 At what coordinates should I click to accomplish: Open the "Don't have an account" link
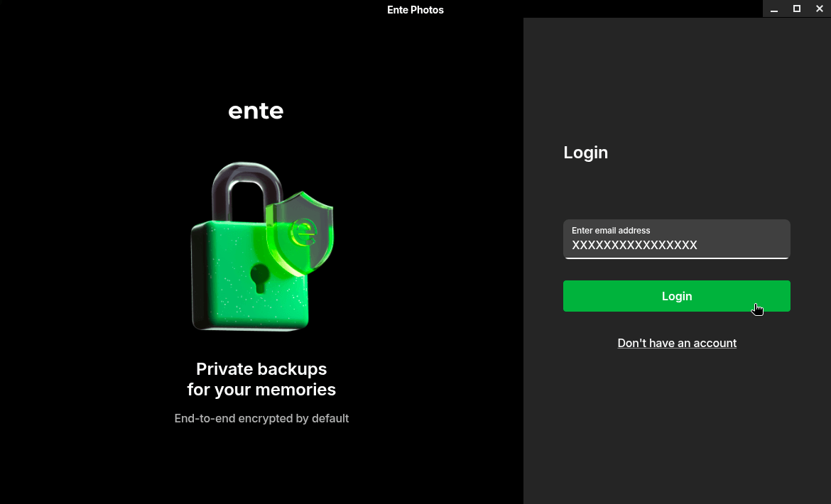coord(677,343)
